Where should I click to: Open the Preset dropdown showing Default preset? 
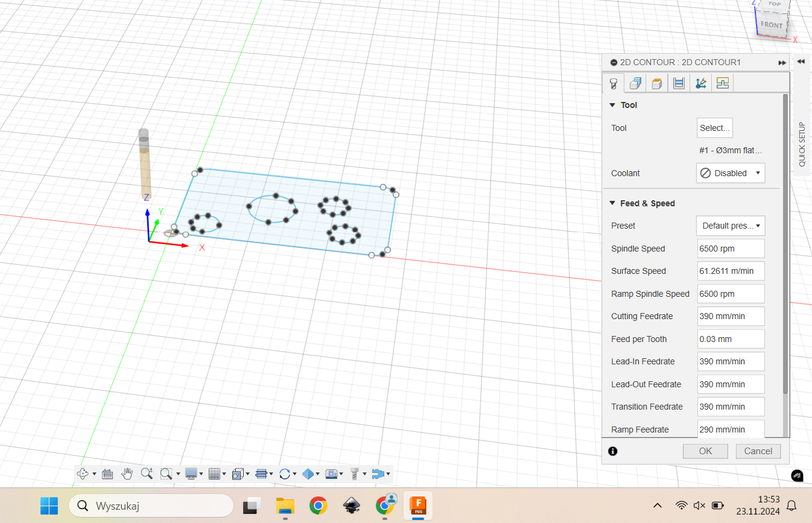(x=731, y=226)
